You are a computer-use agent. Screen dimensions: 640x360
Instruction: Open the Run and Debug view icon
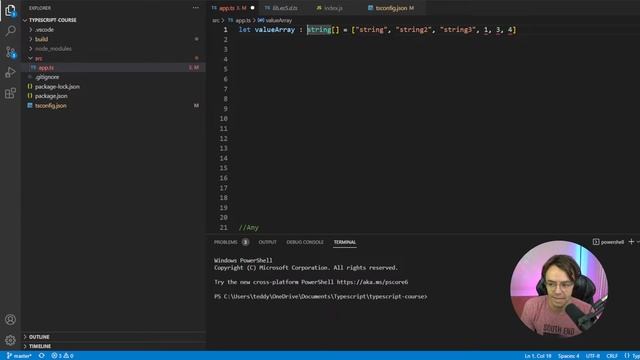click(x=10, y=73)
